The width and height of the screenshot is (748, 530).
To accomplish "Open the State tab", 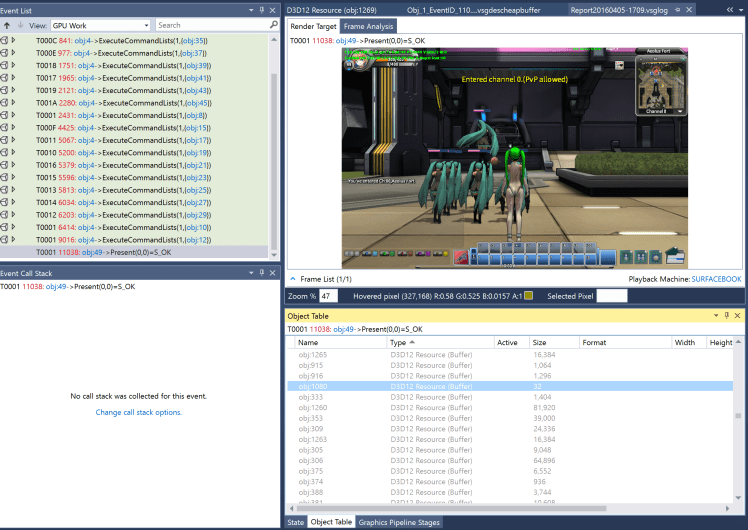I will tap(295, 522).
